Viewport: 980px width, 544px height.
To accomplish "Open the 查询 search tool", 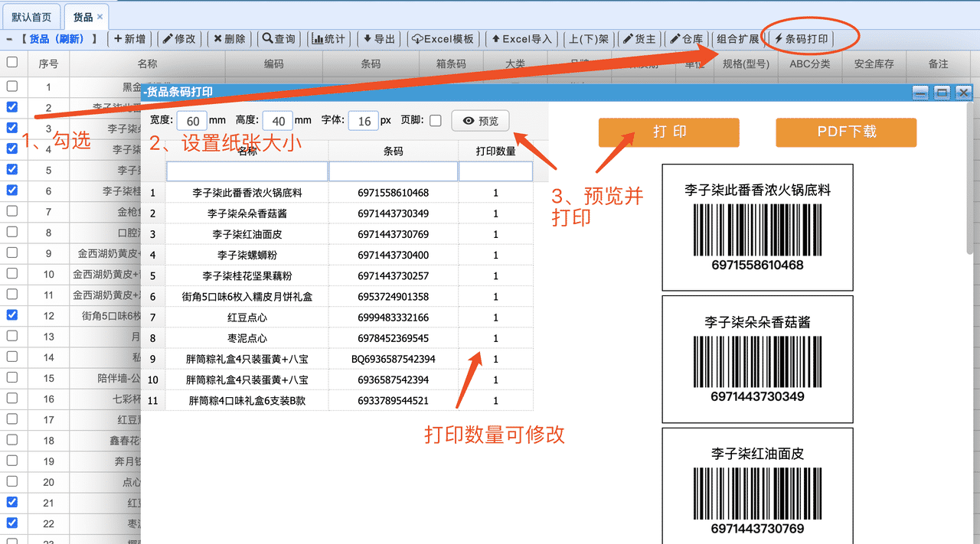I will coord(280,39).
